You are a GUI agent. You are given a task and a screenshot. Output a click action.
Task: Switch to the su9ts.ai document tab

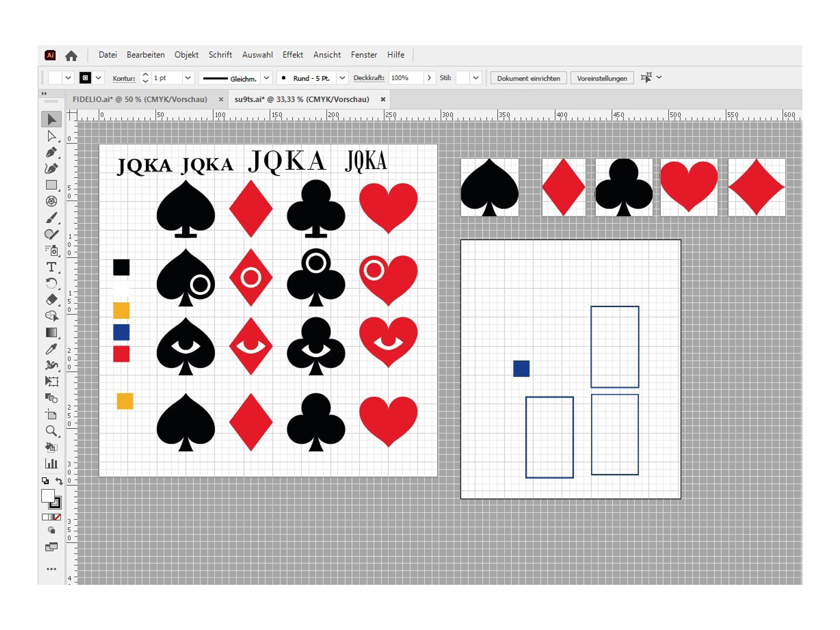tap(301, 99)
